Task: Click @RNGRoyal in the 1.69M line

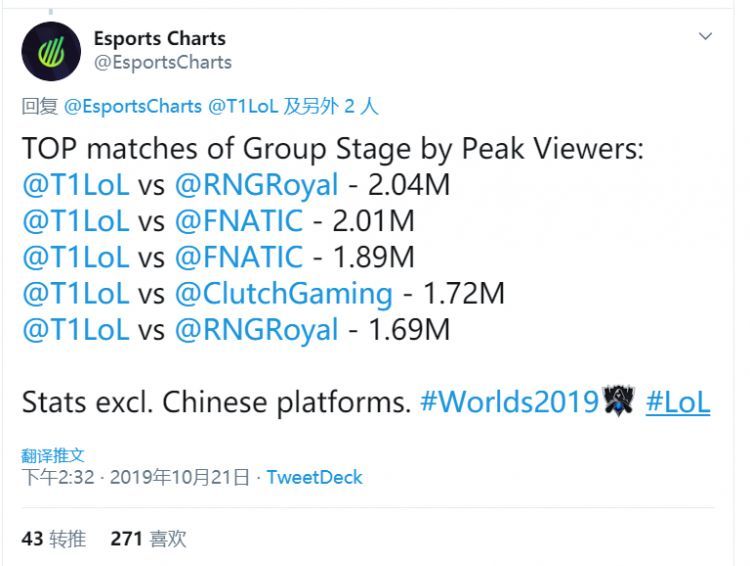Action: pos(256,330)
